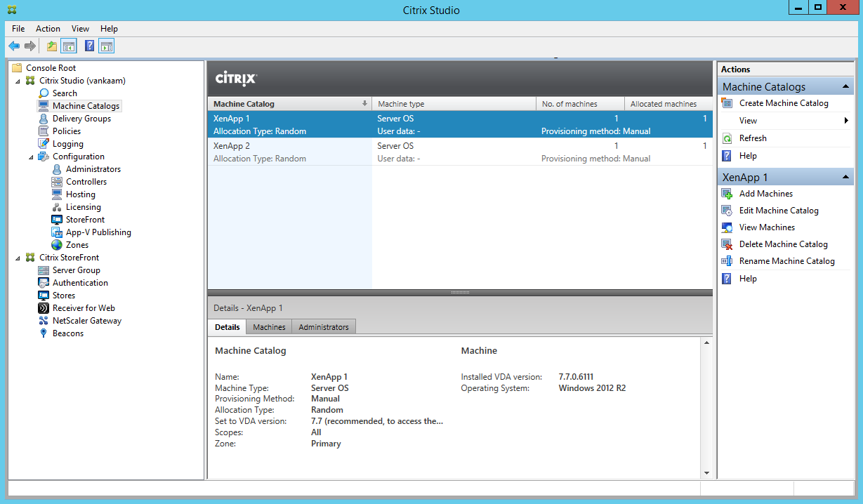Screen dimensions: 863x504
Task: Select the Details tab
Action: point(228,326)
